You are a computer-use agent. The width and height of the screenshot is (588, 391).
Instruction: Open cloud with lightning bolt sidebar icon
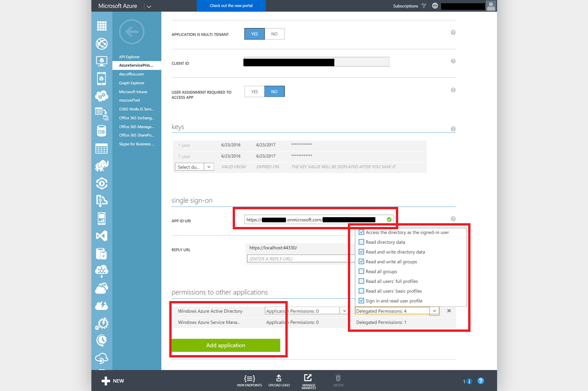click(102, 306)
